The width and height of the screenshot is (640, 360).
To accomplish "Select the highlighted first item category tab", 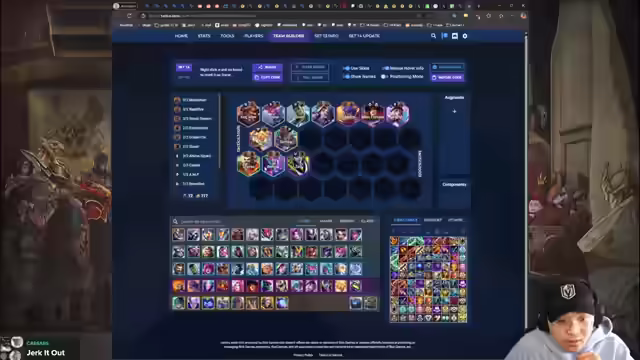I will pos(405,220).
